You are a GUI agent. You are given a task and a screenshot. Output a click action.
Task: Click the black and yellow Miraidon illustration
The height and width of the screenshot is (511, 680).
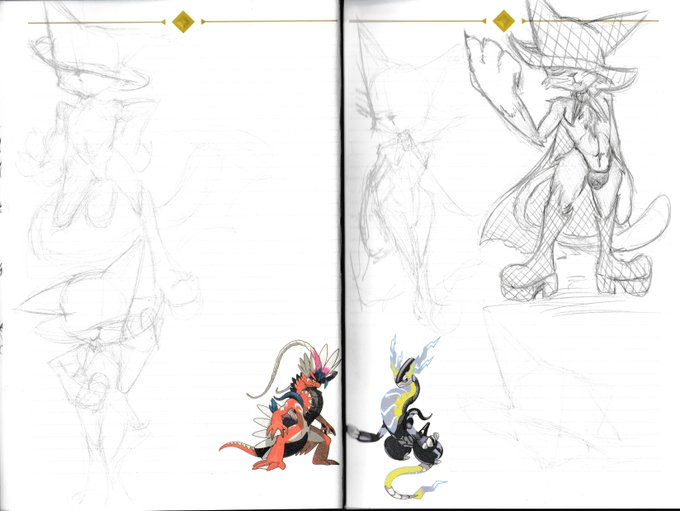click(x=398, y=416)
